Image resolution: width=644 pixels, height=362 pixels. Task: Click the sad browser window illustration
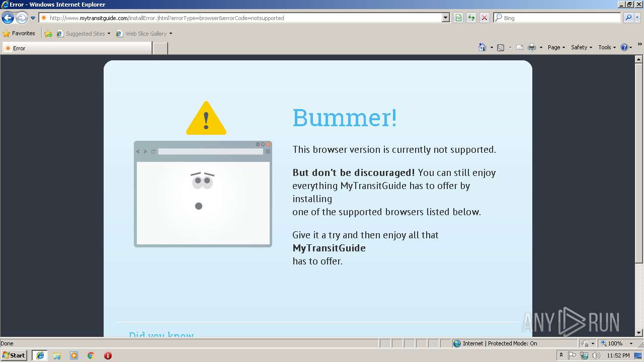pyautogui.click(x=203, y=194)
